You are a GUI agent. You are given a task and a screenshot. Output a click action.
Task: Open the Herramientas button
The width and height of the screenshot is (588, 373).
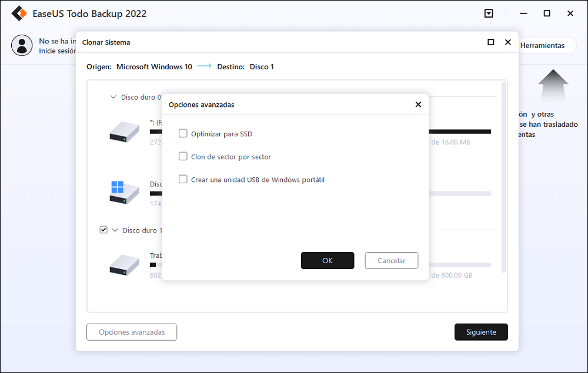542,45
